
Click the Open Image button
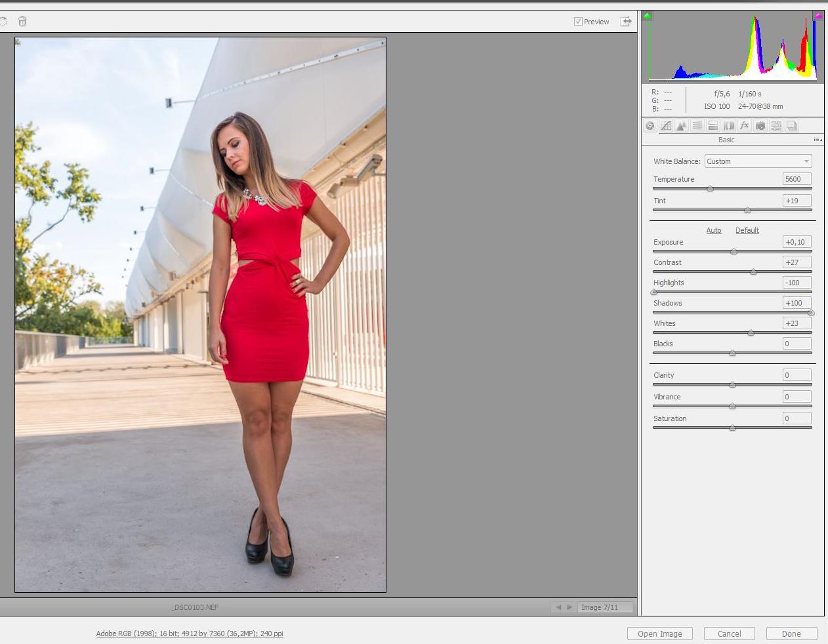tap(660, 634)
